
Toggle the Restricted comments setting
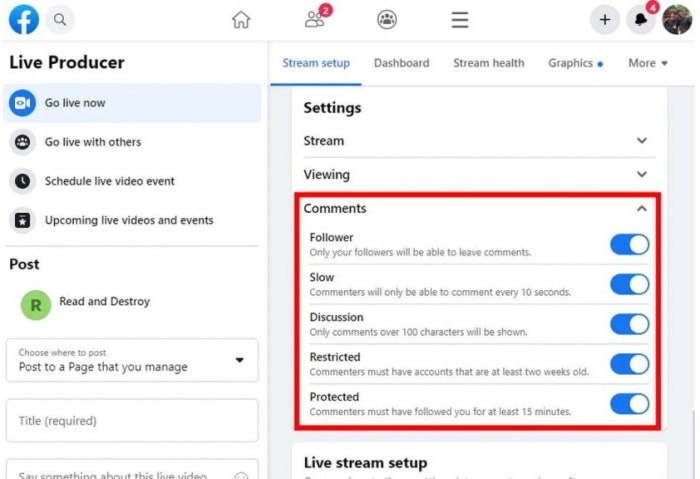click(629, 364)
